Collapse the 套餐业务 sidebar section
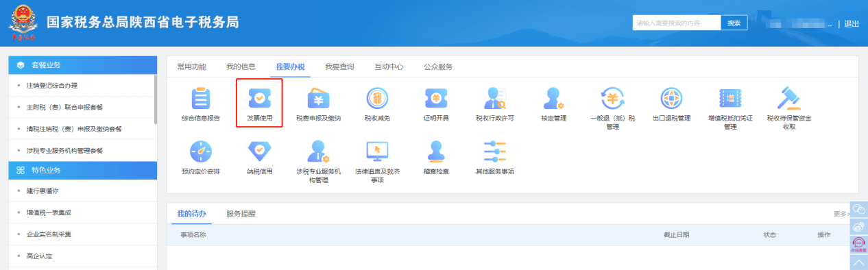 click(82, 64)
